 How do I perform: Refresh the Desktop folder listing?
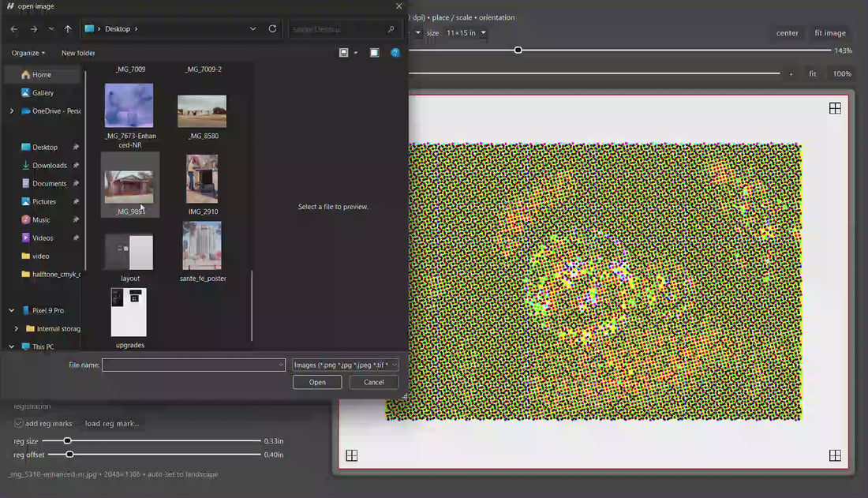(x=272, y=29)
